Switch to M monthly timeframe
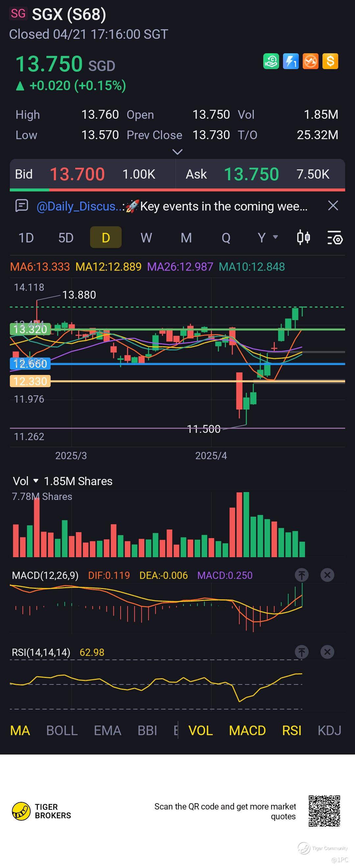This screenshot has height=868, width=355. coord(186,237)
